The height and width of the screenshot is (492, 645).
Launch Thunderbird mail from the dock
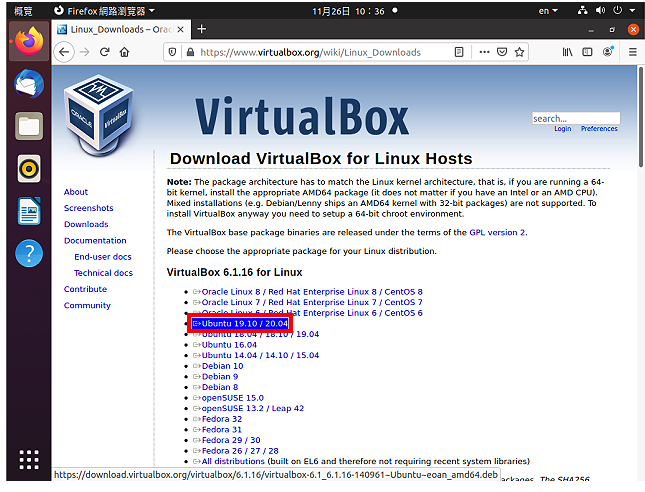pyautogui.click(x=29, y=84)
